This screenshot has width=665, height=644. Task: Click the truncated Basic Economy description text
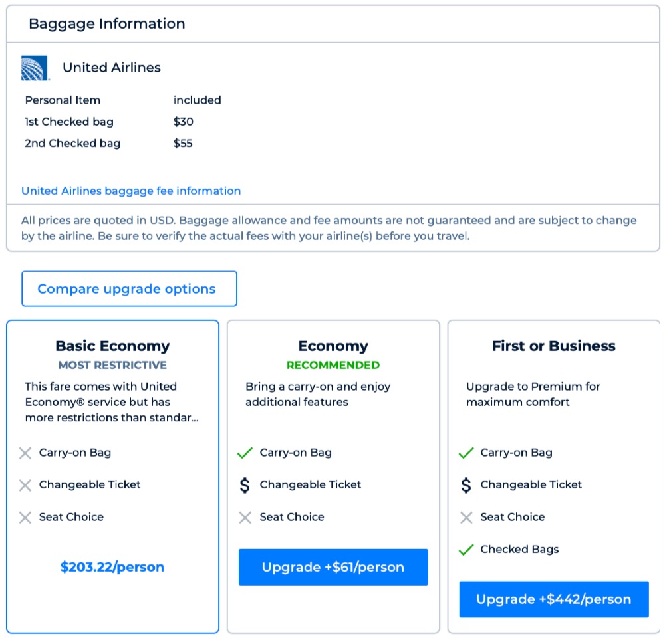pos(112,402)
